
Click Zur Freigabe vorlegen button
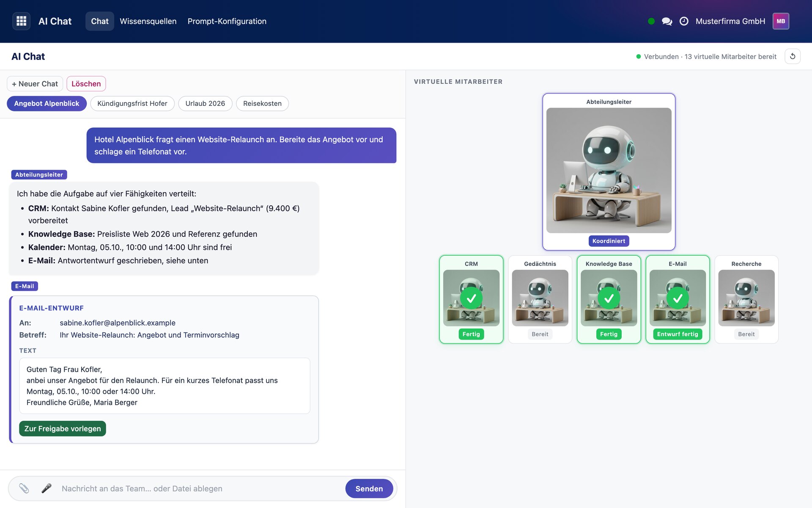point(63,428)
